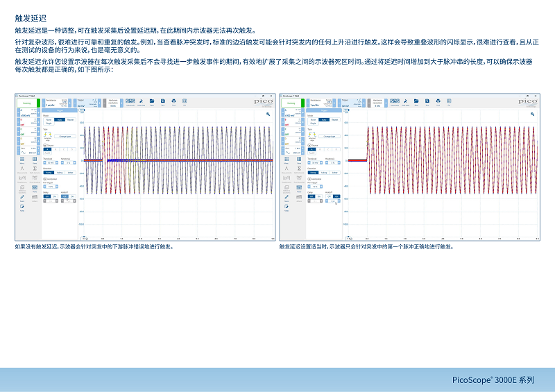Click the zoom magnifier on the right waveform graph

[x=532, y=114]
